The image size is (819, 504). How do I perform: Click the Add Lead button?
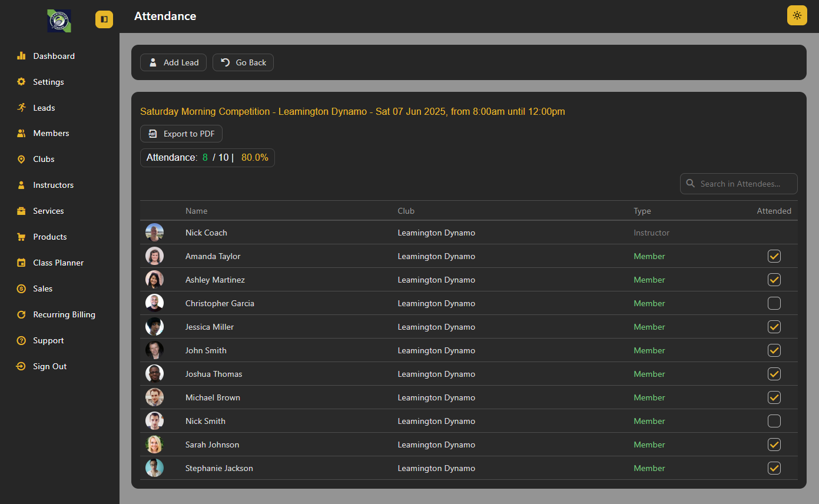[173, 62]
